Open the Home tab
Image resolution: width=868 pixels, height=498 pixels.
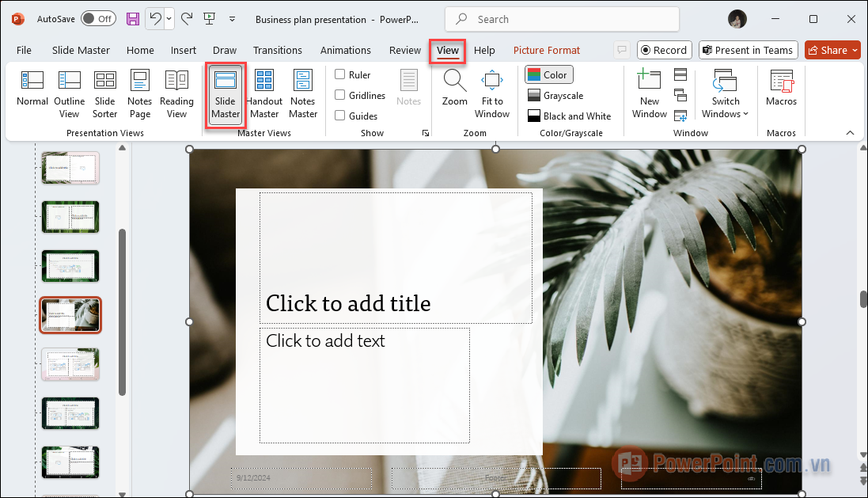point(140,50)
